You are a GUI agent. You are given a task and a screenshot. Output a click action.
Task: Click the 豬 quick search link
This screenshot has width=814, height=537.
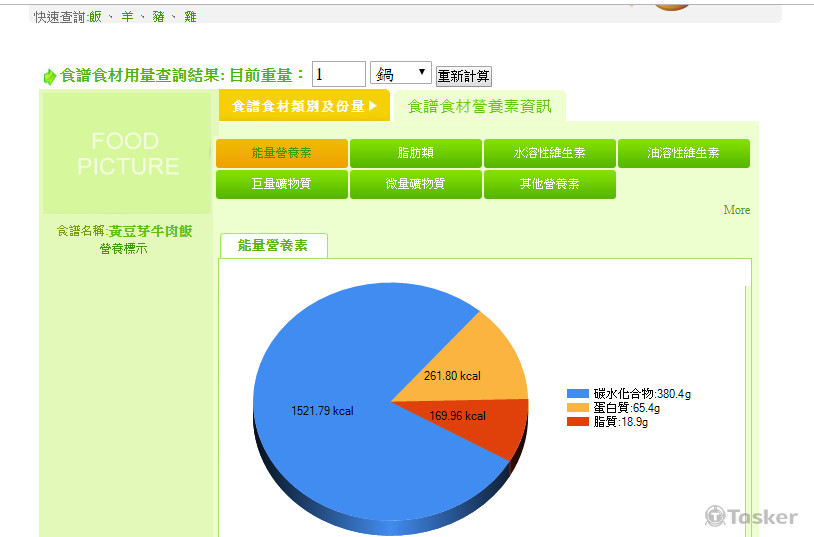158,17
